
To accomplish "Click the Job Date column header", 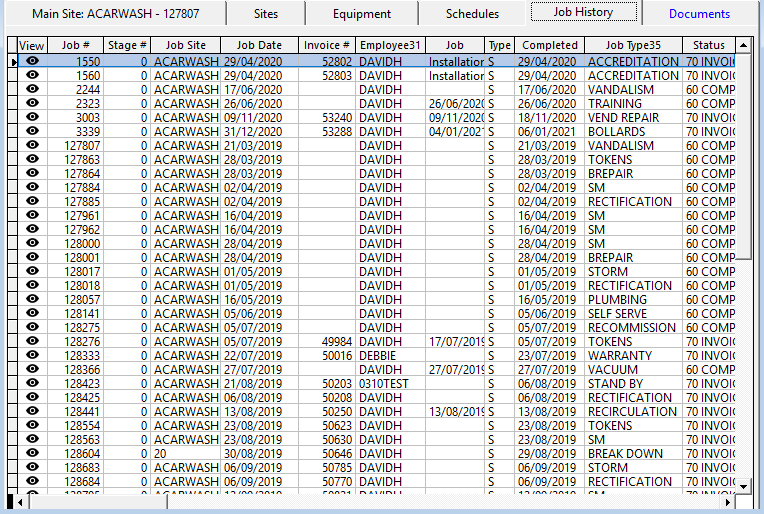I will 259,45.
